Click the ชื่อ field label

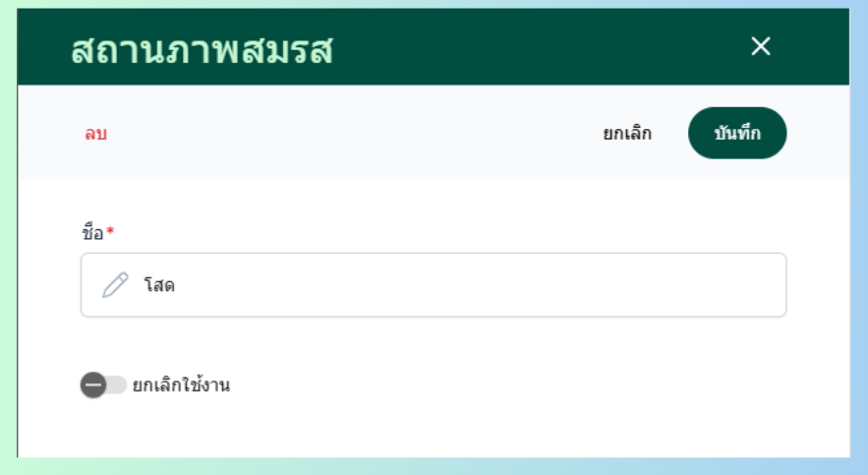click(x=91, y=232)
